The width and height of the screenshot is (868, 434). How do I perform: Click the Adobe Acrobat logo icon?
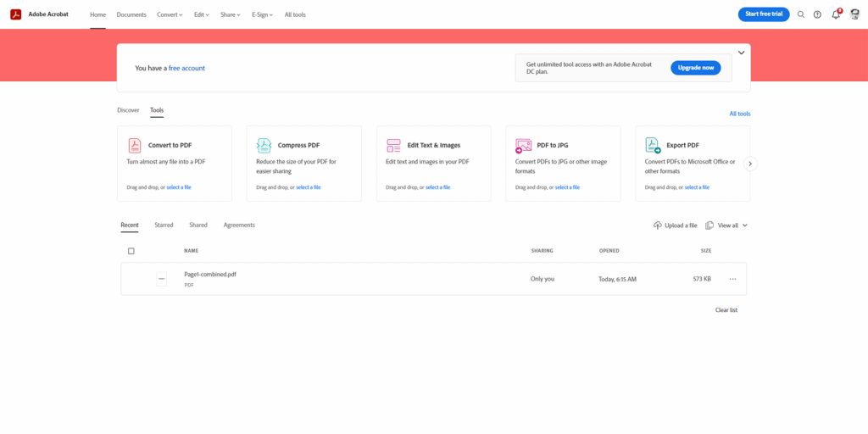tap(15, 14)
